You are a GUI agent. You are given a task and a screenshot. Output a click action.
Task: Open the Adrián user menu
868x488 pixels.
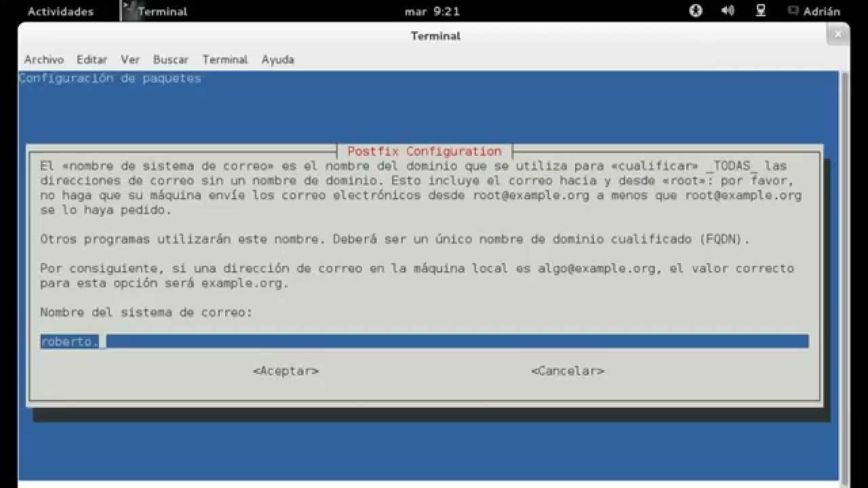pos(814,11)
